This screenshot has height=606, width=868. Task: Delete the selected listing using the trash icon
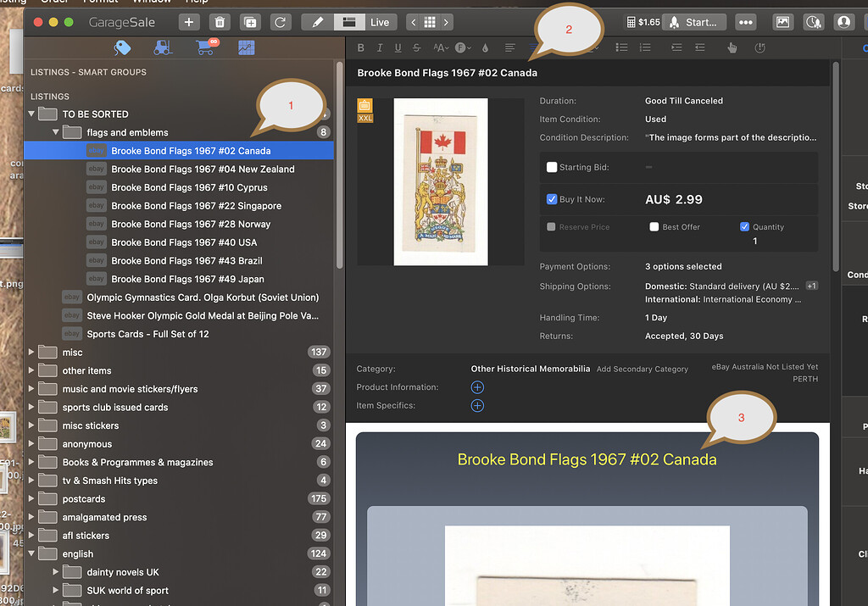point(220,22)
